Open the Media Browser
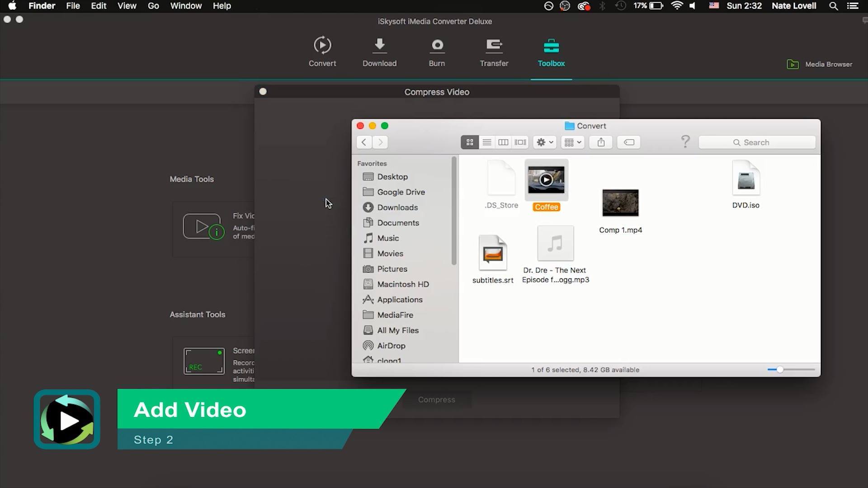This screenshot has height=488, width=868. (819, 64)
